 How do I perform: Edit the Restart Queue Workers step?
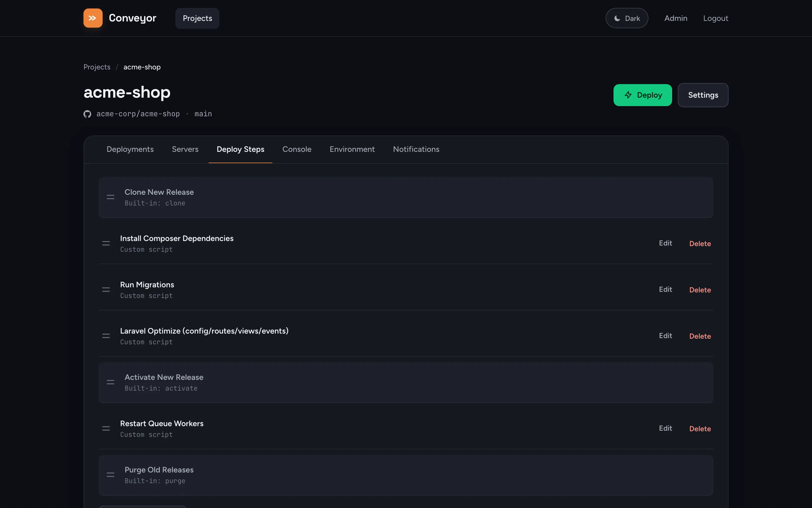pyautogui.click(x=665, y=428)
